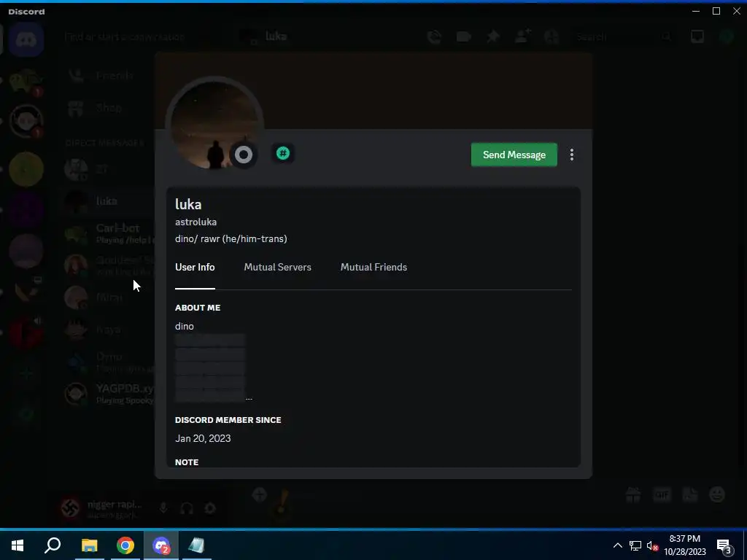Click the yellow server icon in server list
This screenshot has width=747, height=560.
(x=26, y=169)
